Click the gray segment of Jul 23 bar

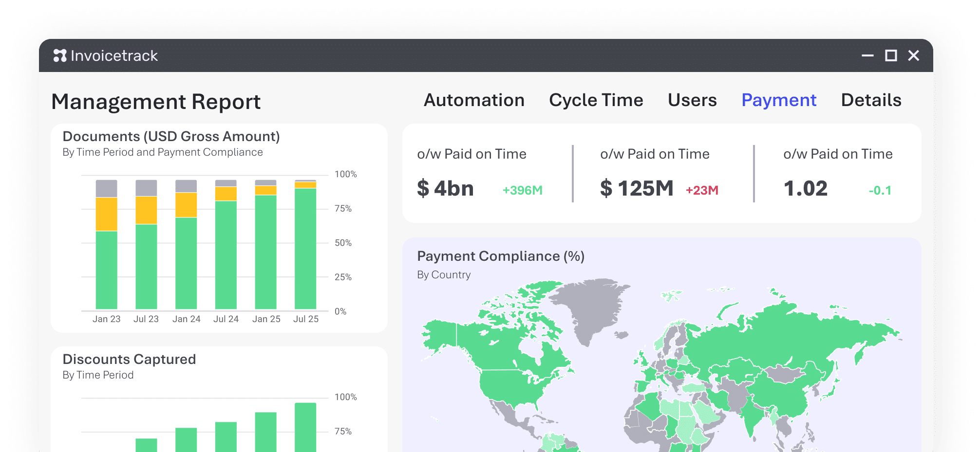click(x=146, y=188)
